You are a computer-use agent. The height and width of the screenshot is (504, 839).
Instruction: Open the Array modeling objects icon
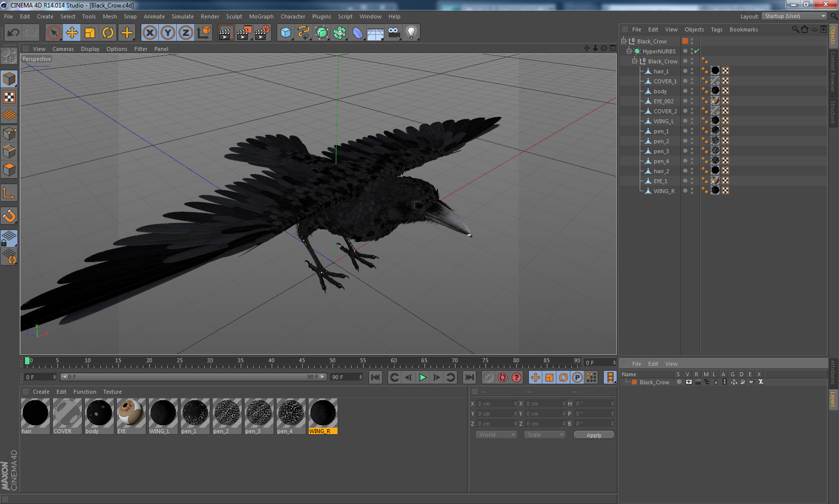pyautogui.click(x=340, y=33)
